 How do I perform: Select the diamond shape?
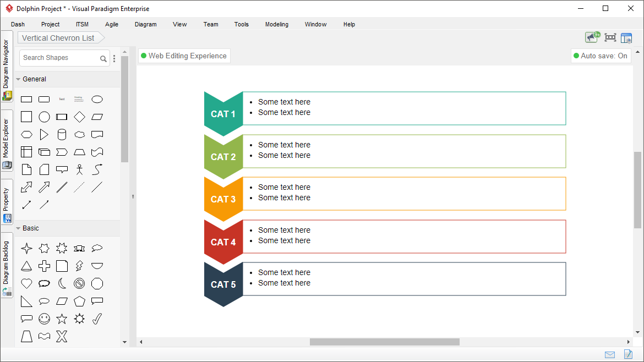(x=79, y=117)
